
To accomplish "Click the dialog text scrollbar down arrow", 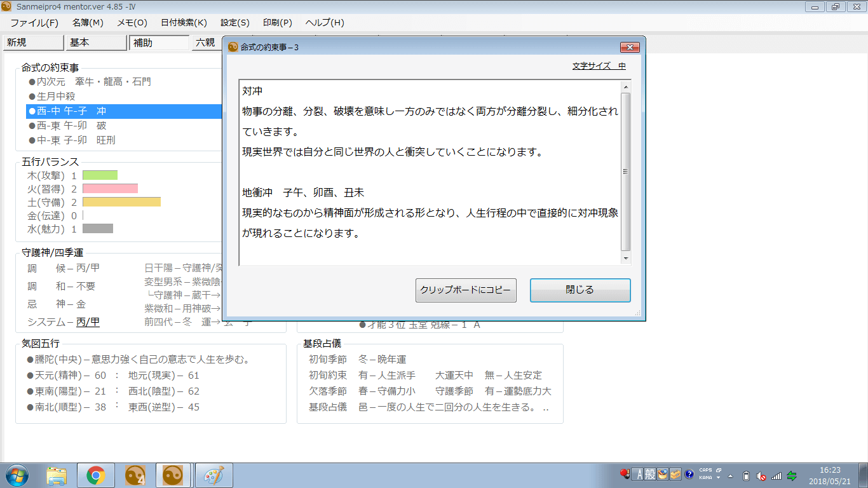I will click(626, 259).
